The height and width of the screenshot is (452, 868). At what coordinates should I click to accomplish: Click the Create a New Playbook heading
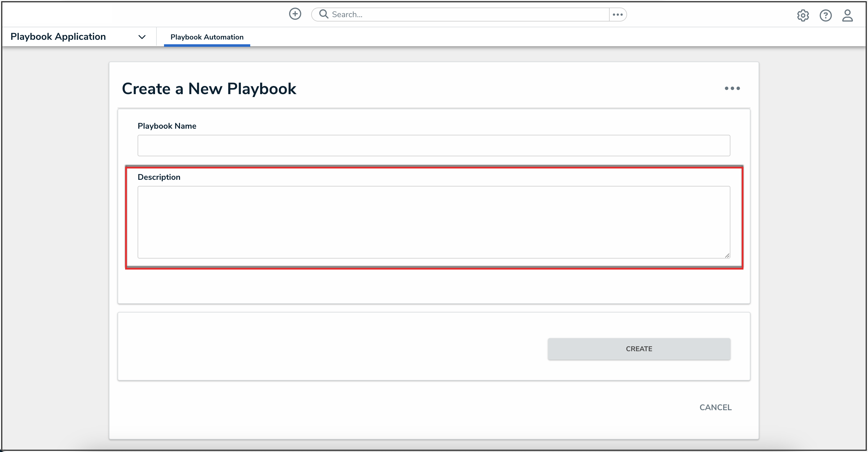209,89
